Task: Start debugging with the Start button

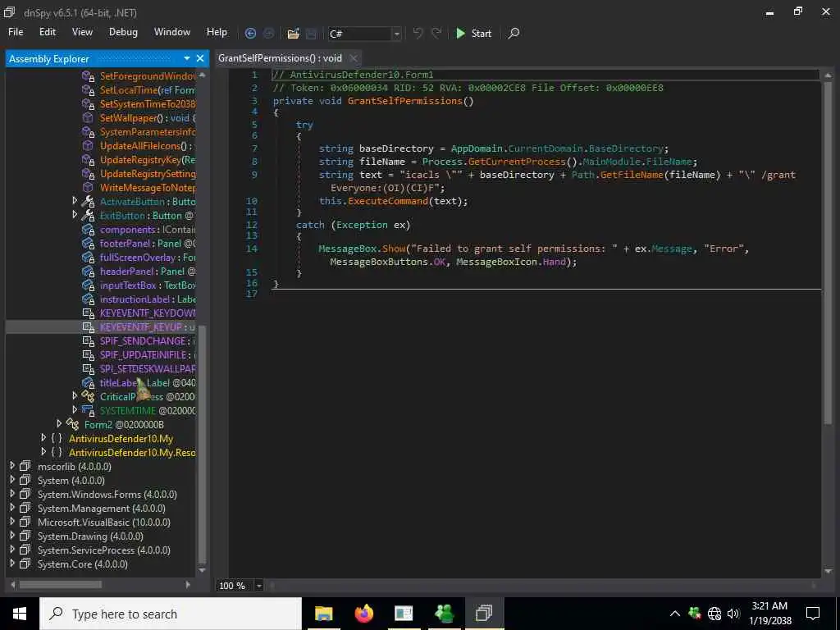Action: 473,33
